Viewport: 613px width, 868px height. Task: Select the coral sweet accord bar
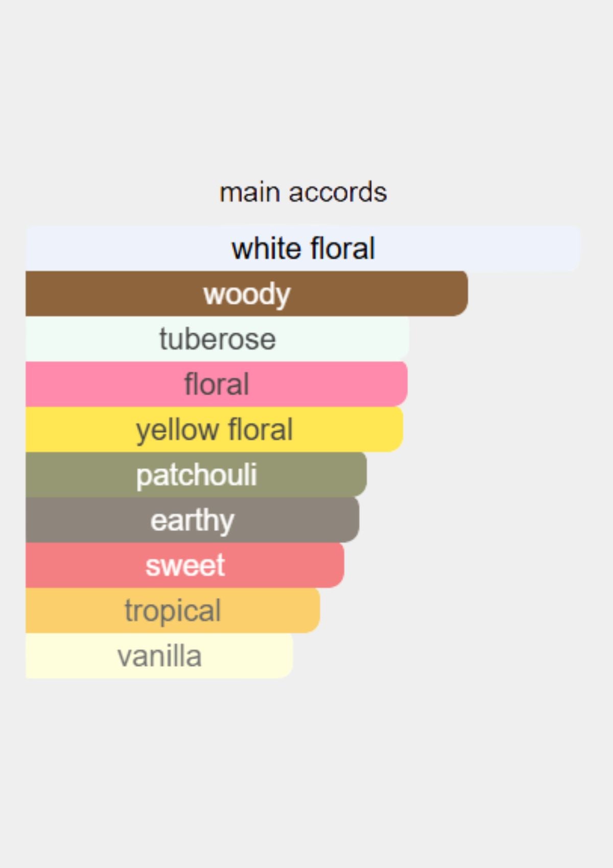tap(286, 565)
